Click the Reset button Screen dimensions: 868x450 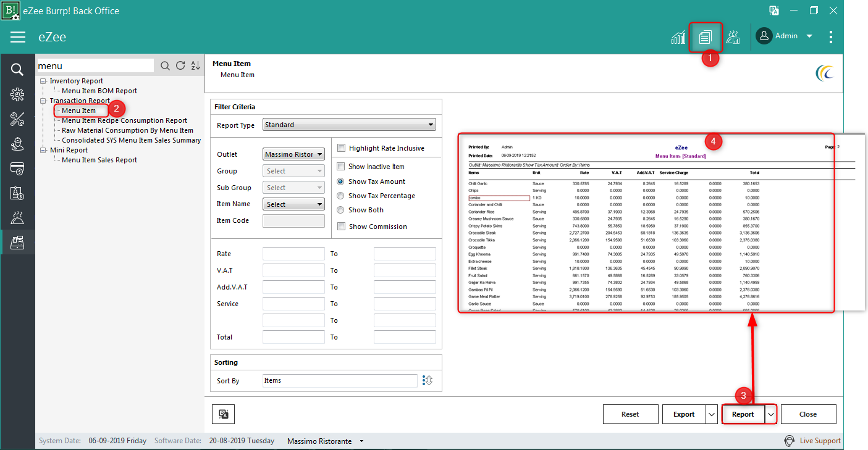point(630,414)
